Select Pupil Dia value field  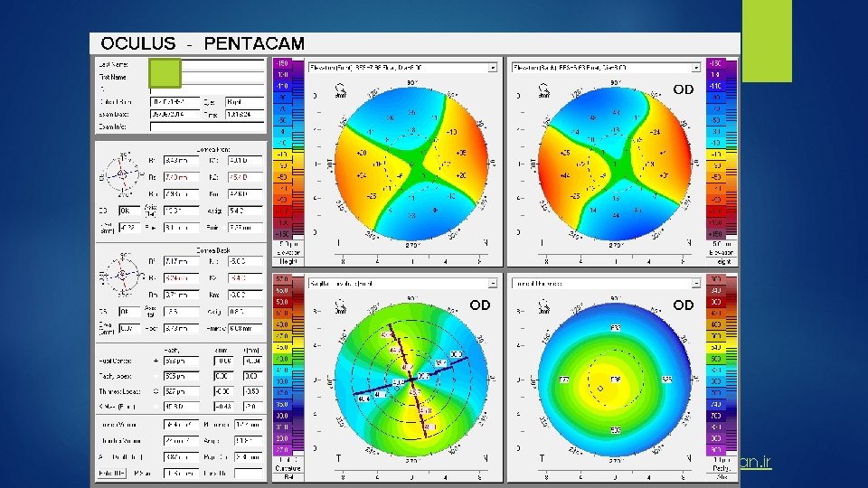pos(248,457)
